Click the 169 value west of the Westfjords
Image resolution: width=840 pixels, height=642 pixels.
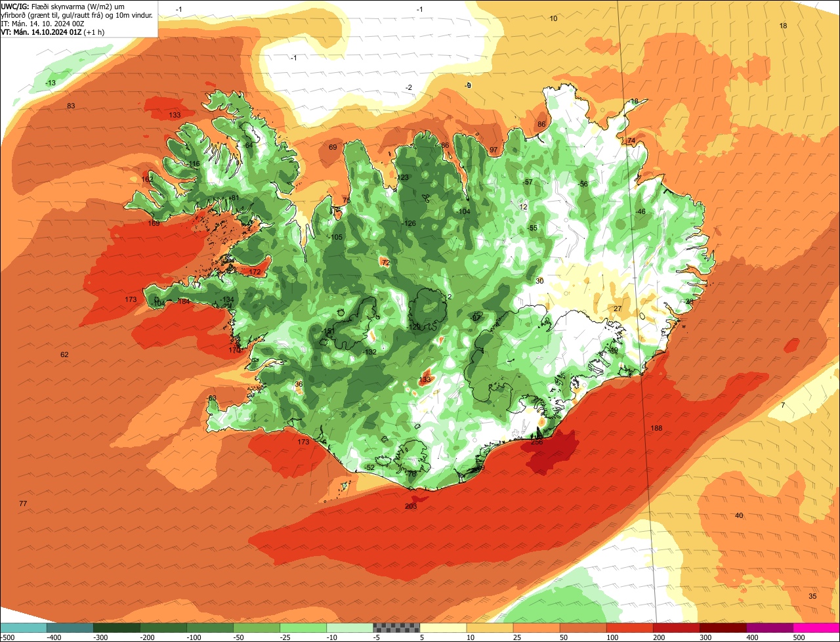154,223
